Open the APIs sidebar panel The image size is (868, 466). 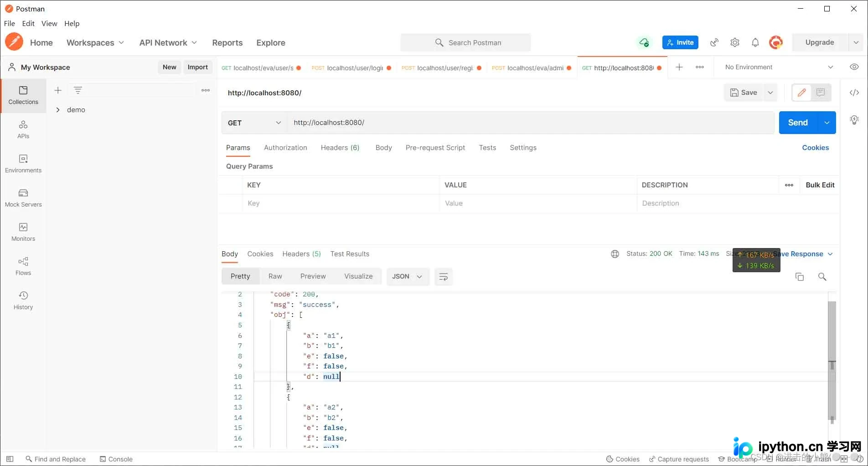pos(23,129)
